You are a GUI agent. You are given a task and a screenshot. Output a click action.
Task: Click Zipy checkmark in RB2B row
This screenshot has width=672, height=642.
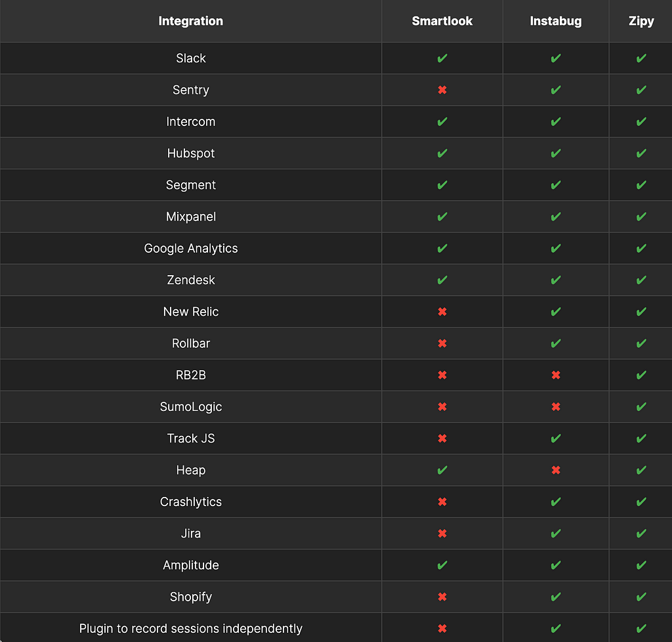coord(640,375)
